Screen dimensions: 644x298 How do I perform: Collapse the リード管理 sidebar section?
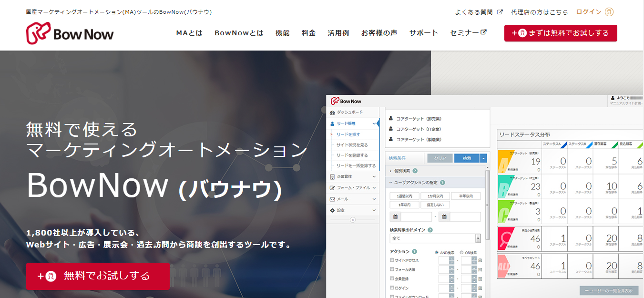(x=374, y=124)
